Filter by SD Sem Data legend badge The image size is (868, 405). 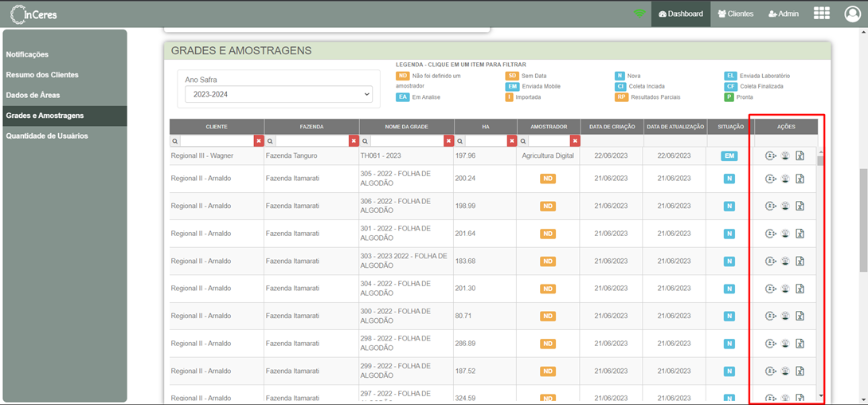tap(512, 76)
